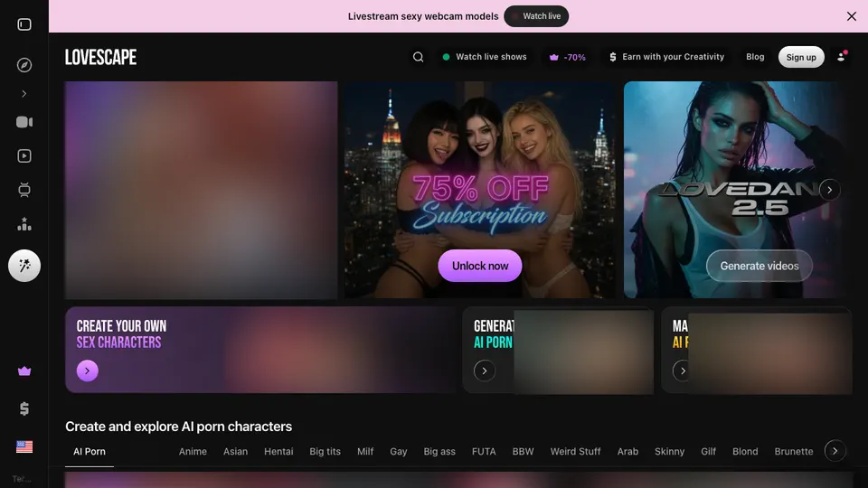Select the BBW category tab
The width and height of the screenshot is (868, 488).
click(x=524, y=452)
